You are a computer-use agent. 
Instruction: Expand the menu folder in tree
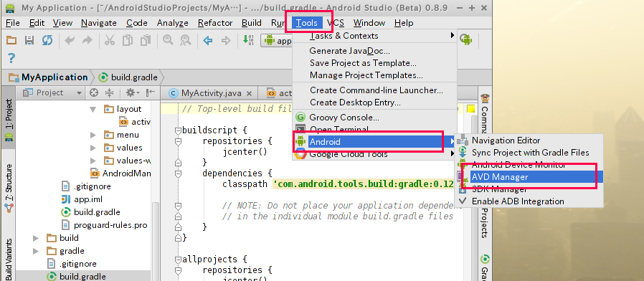[93, 135]
